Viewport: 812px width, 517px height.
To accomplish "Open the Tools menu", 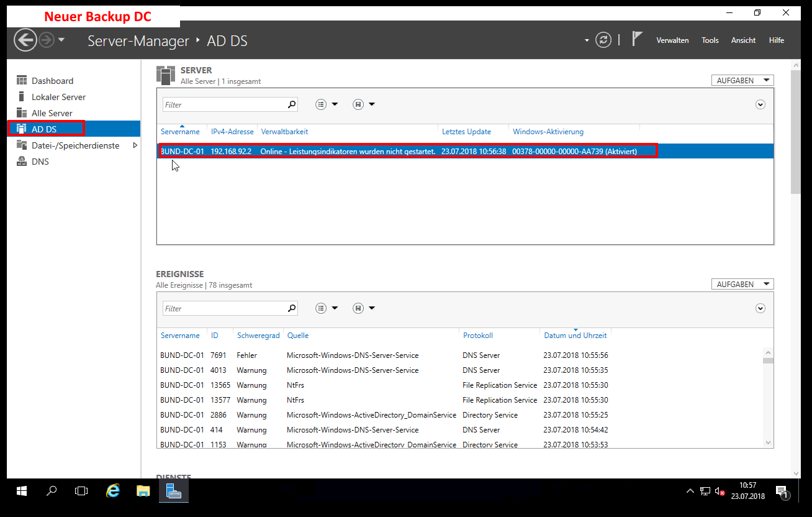I will click(710, 40).
